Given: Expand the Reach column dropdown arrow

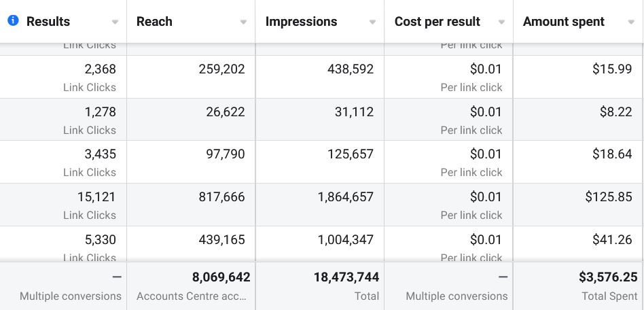Looking at the screenshot, I should (x=243, y=22).
